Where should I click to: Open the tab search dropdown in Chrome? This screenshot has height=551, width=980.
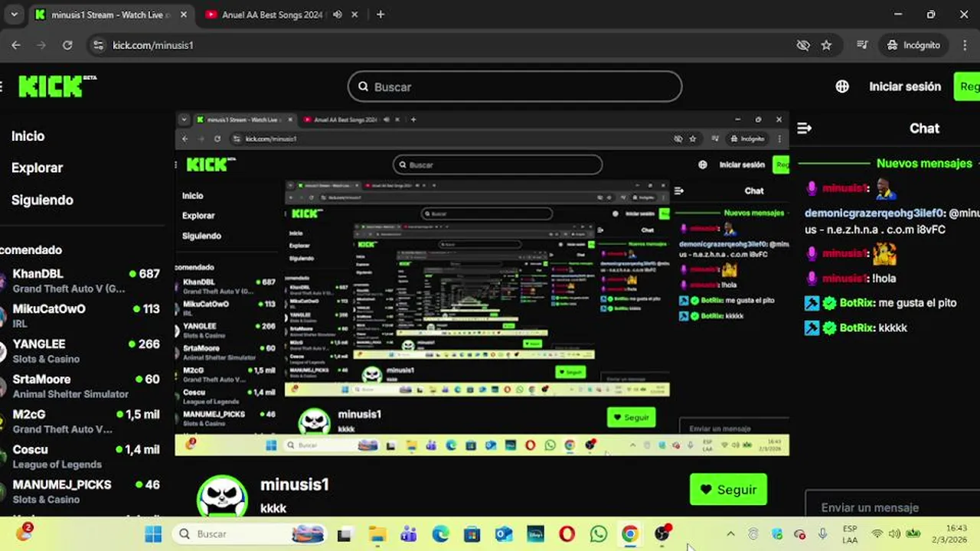click(14, 15)
